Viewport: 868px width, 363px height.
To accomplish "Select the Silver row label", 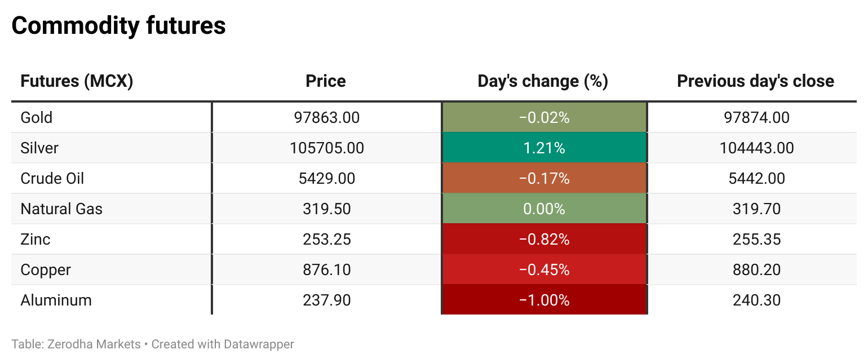I will click(39, 148).
